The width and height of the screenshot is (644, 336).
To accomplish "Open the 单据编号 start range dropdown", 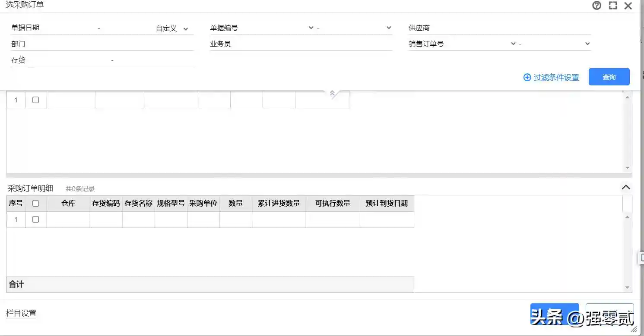I will coord(311,28).
